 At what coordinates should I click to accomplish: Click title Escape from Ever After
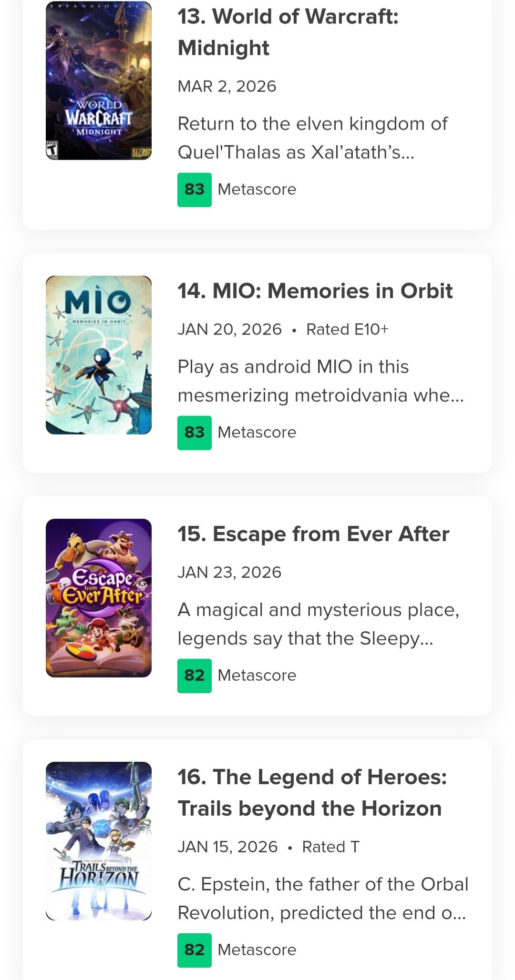313,534
